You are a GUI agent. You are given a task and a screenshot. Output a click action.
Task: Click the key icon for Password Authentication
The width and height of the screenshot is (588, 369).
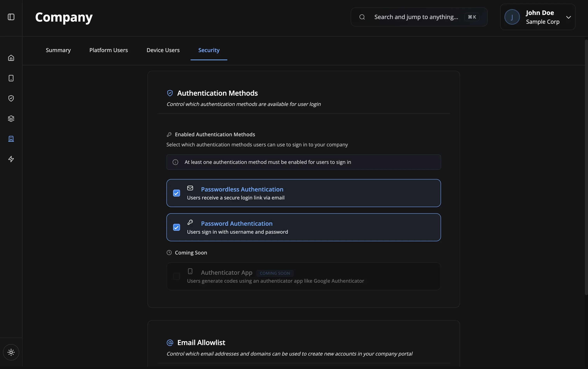click(x=190, y=222)
